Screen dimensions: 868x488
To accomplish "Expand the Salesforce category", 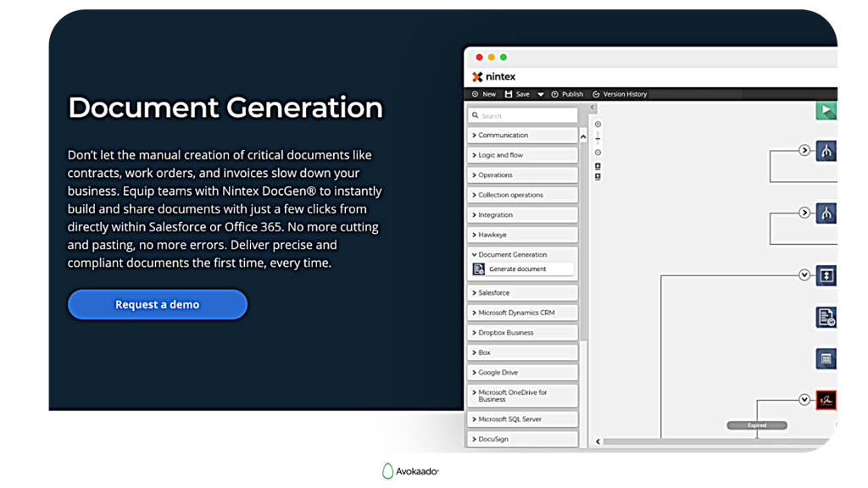I will tap(522, 292).
